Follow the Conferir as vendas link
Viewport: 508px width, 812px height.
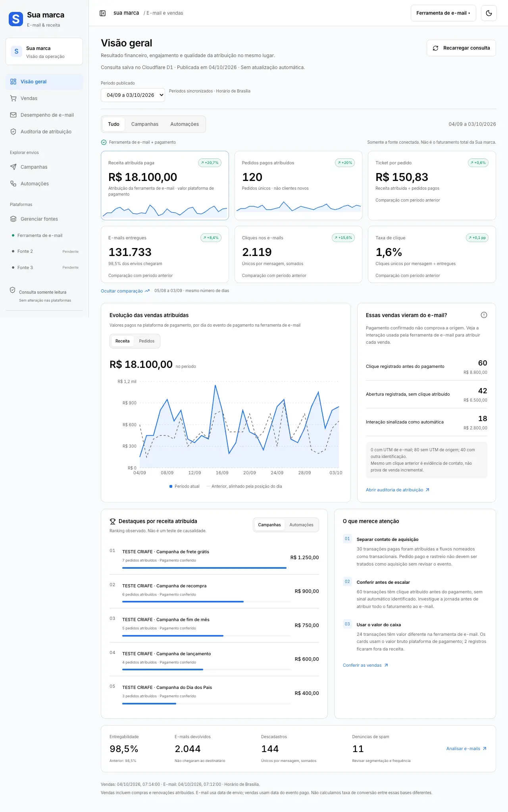pyautogui.click(x=366, y=665)
